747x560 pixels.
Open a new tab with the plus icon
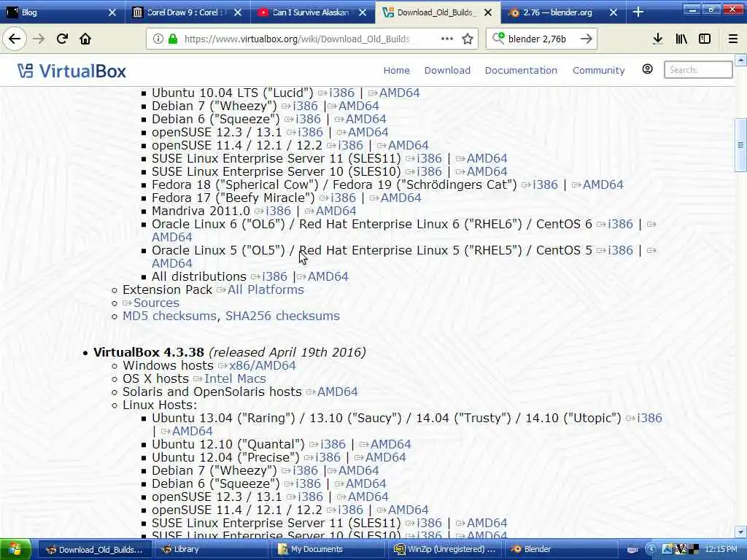638,12
